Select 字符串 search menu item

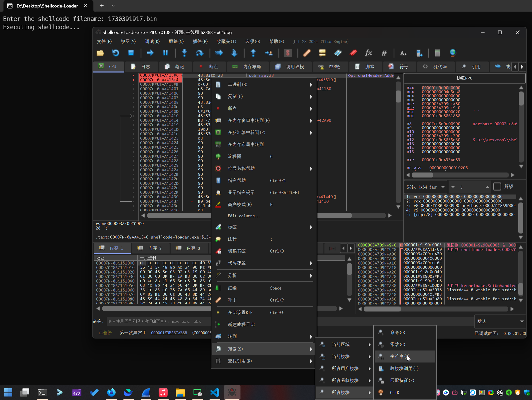click(405, 356)
